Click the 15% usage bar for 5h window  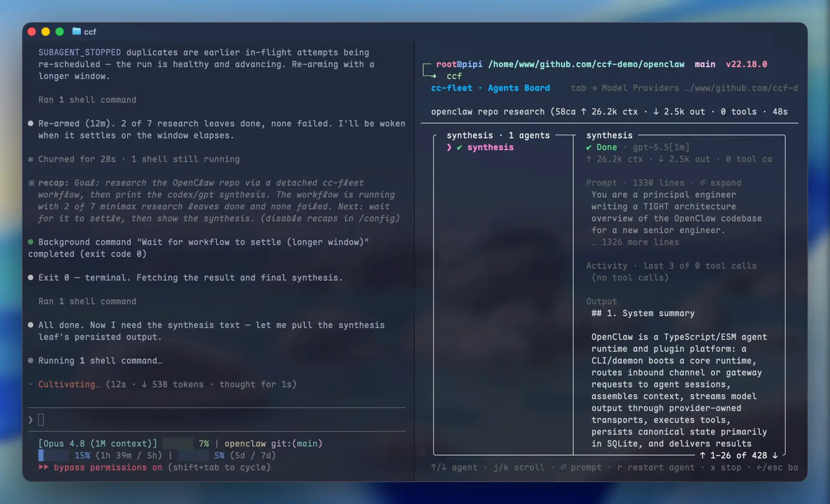[x=54, y=455]
